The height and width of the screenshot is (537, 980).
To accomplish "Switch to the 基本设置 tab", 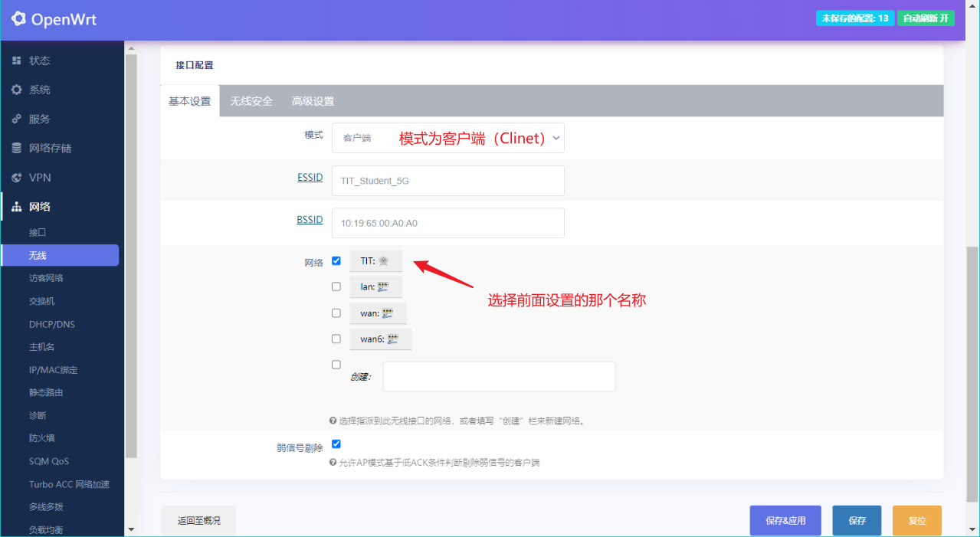I will tap(189, 101).
